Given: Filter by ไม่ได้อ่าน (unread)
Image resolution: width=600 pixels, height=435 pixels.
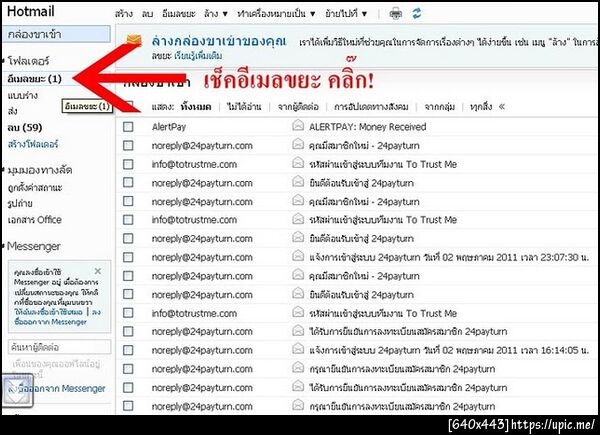Looking at the screenshot, I should [x=244, y=107].
